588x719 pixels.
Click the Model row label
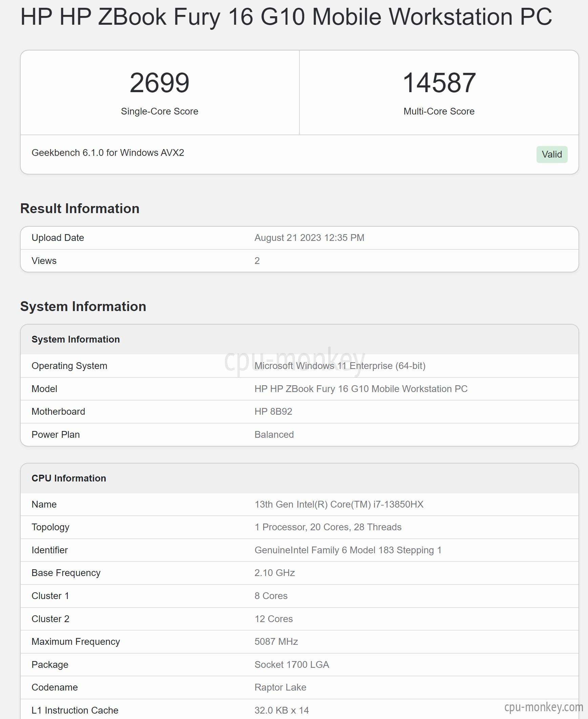44,389
